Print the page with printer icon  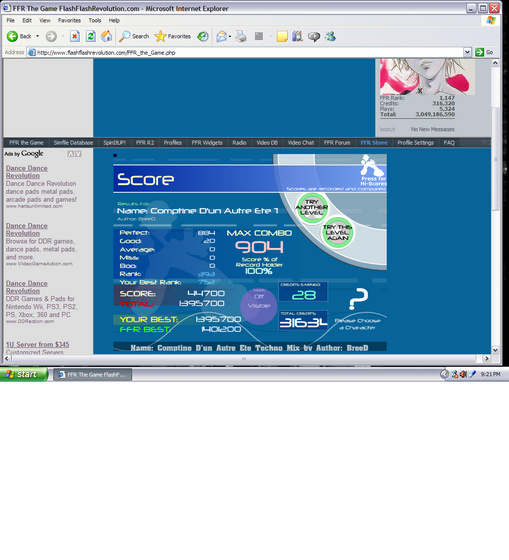coord(241,36)
